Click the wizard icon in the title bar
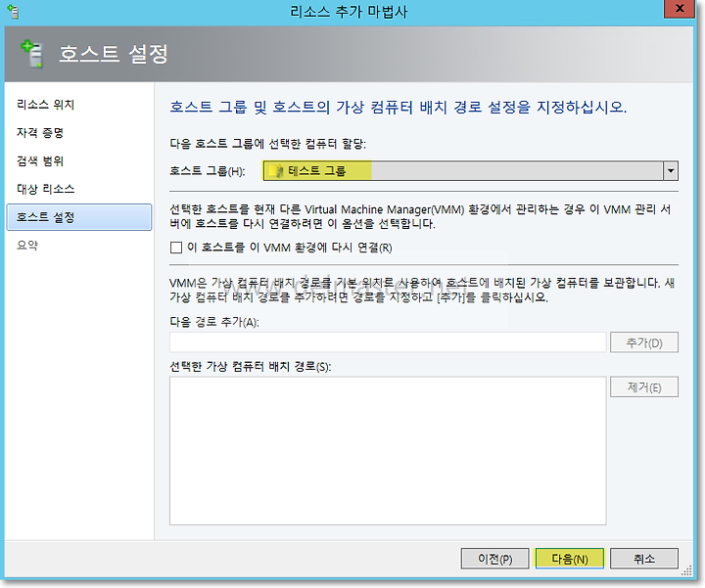The height and width of the screenshot is (588, 705). pyautogui.click(x=14, y=12)
